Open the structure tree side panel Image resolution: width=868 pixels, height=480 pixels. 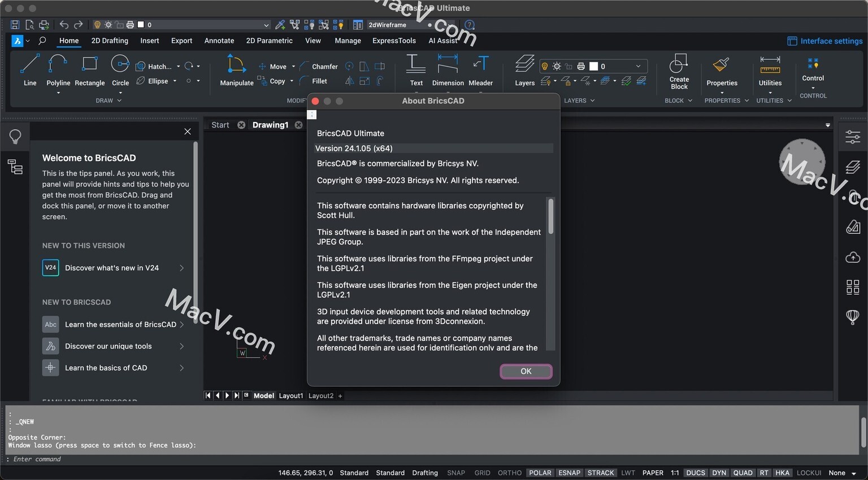(15, 167)
